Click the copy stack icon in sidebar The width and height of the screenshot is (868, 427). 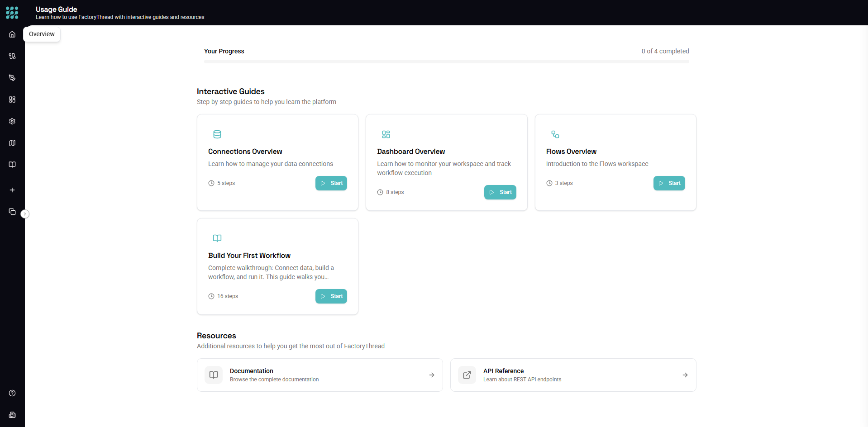[12, 212]
